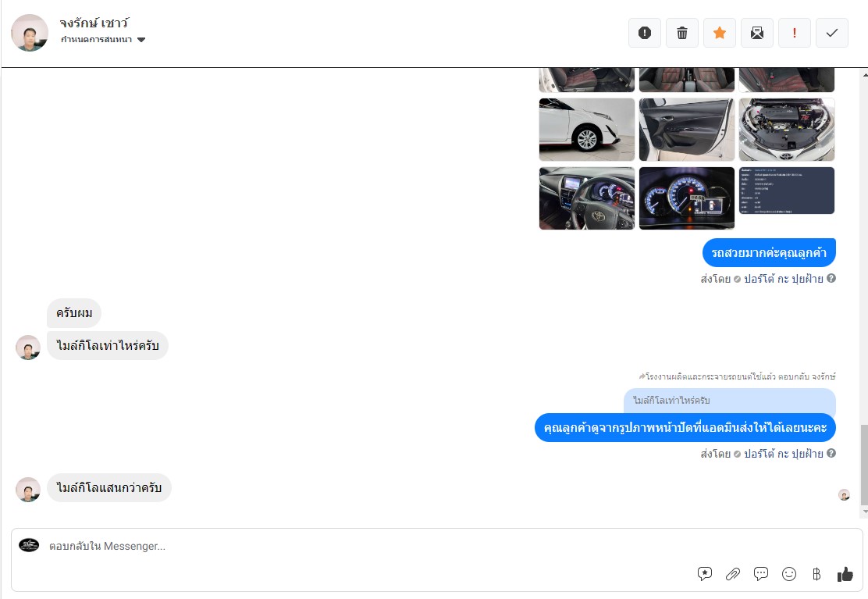868x599 pixels.
Task: Click customer avatar beside ไมล์กิโลเท่าไหร่ครับ
Action: (27, 348)
